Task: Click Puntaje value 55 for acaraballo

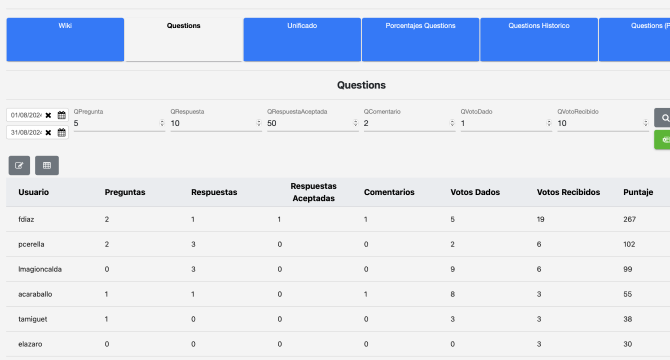Action: tap(627, 294)
